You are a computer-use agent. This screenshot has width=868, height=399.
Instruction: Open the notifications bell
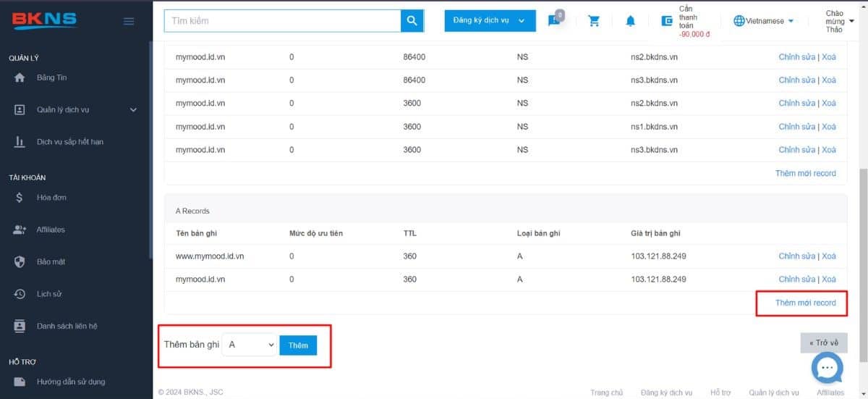[x=630, y=21]
